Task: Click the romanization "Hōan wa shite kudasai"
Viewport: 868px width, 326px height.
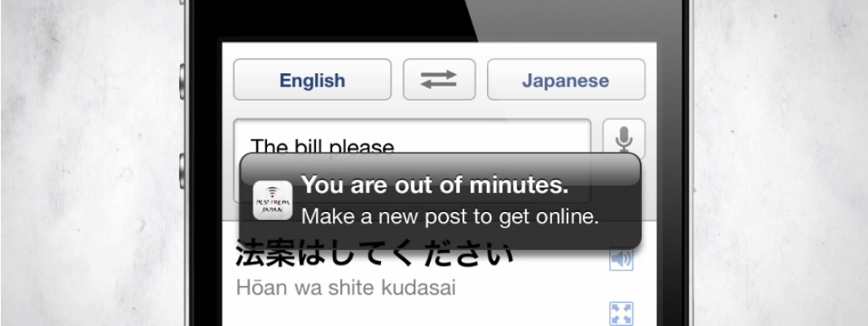Action: [x=345, y=288]
